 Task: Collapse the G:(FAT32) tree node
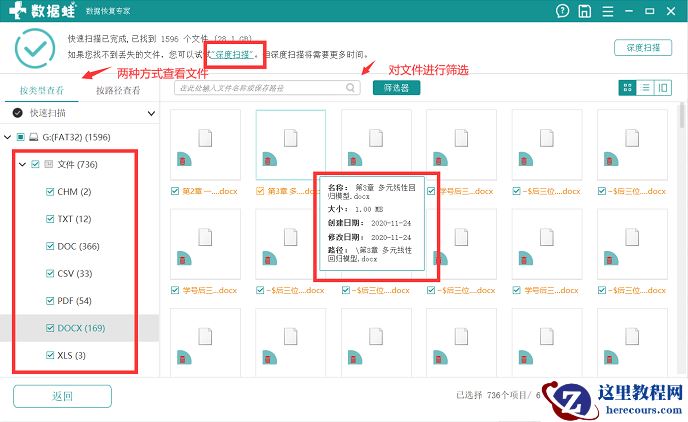pos(7,137)
